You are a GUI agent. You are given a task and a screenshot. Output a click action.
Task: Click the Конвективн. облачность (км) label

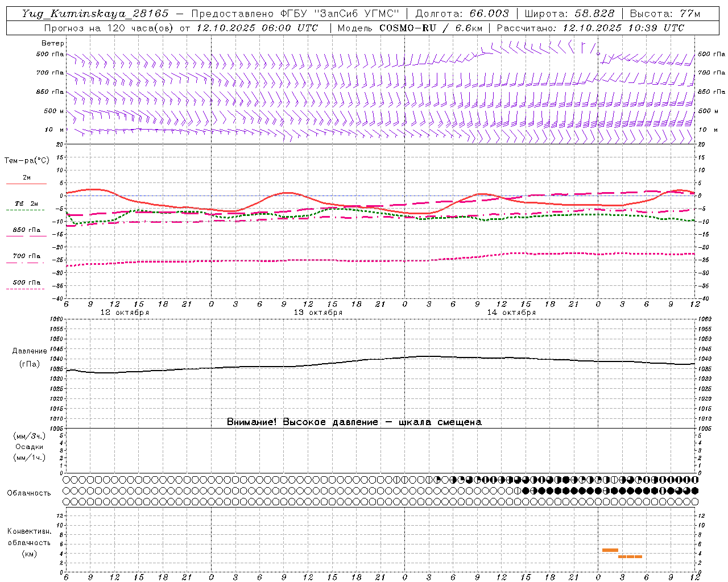click(29, 542)
